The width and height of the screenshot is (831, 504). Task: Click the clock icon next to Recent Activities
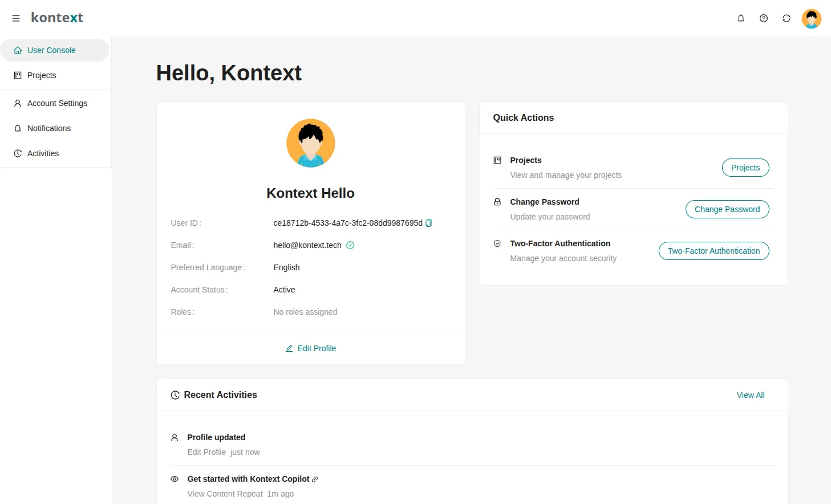point(175,395)
